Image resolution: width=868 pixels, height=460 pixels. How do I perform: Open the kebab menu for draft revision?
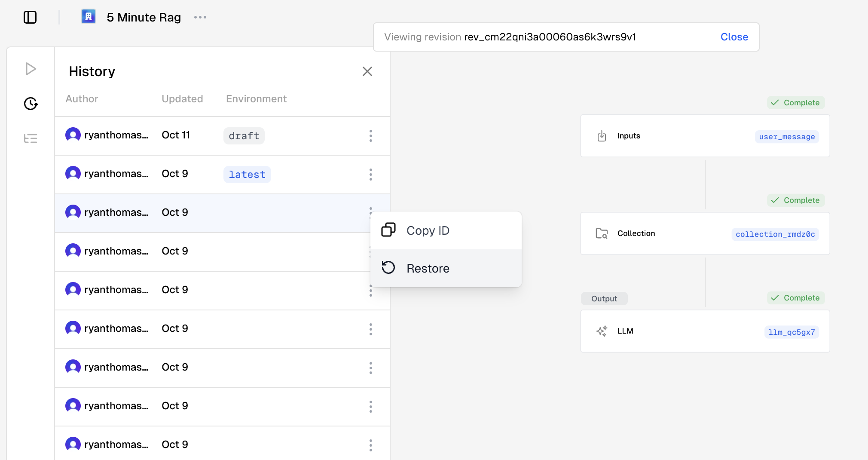(370, 136)
